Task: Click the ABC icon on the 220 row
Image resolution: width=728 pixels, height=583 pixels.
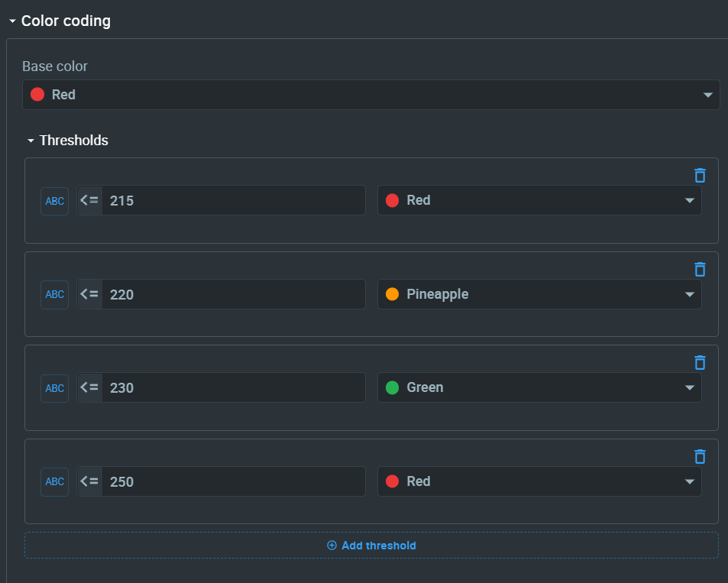Action: (55, 294)
